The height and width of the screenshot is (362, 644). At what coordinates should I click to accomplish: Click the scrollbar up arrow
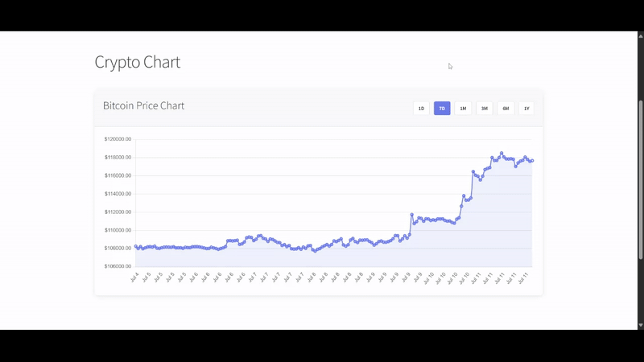coord(641,36)
